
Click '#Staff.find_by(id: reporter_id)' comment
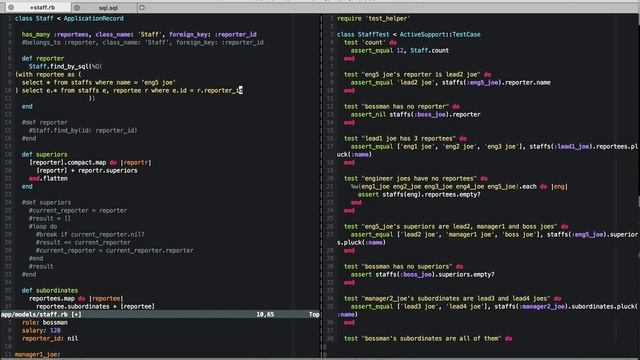pos(83,130)
